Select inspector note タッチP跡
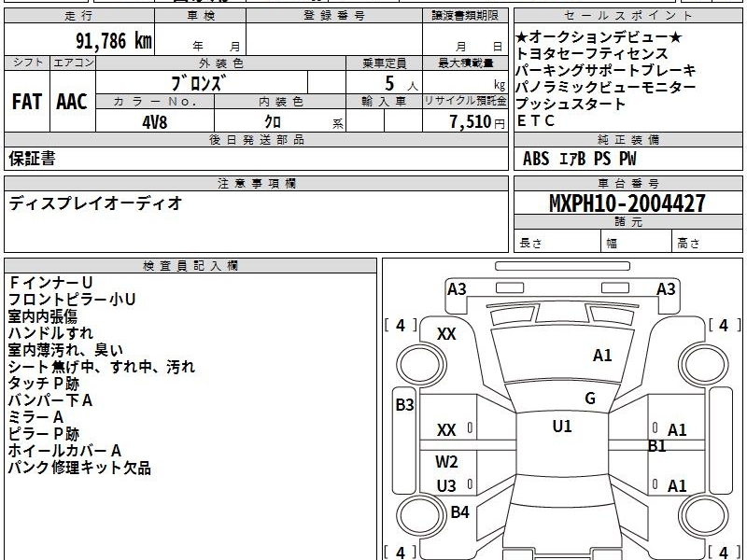Screen dimensions: 747x560 click(43, 384)
